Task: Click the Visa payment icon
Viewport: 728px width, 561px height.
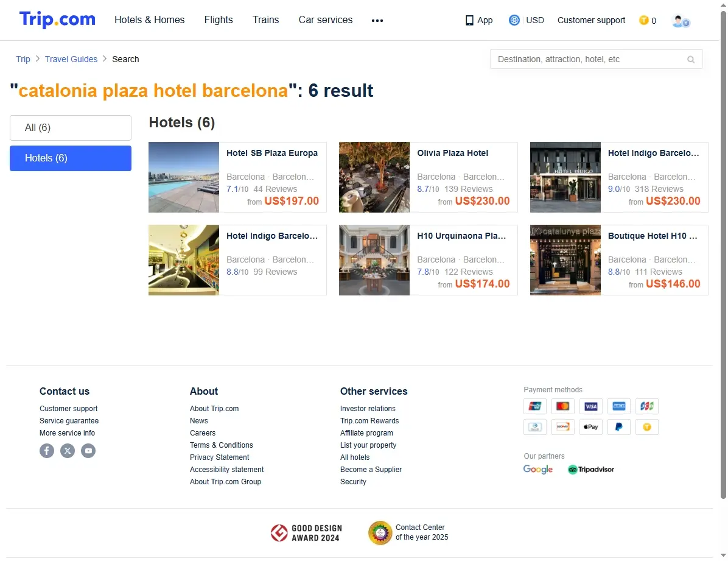Action: click(591, 406)
